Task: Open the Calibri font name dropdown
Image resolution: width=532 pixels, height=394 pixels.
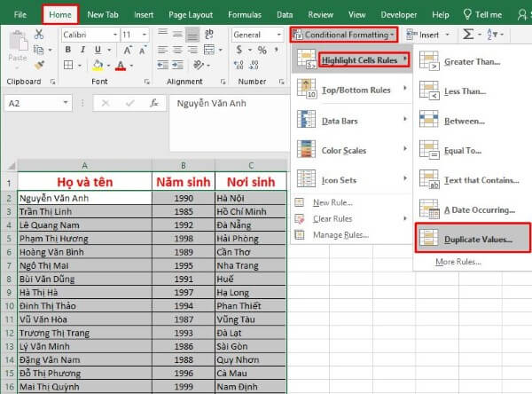Action: 115,35
